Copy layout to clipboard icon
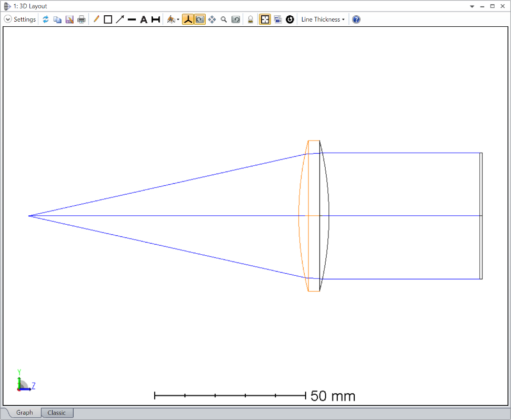Screen dimensions: 511x420 (x=57, y=19)
